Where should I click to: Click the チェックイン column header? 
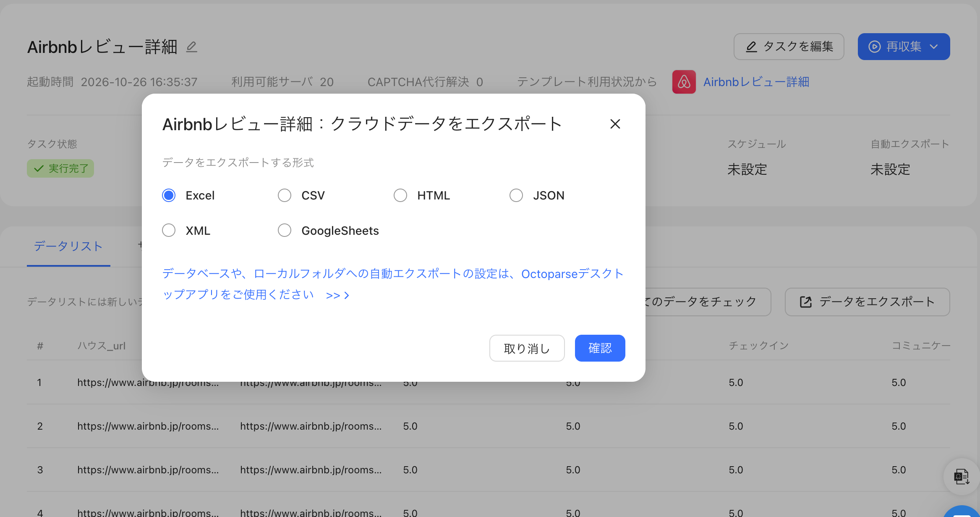click(x=758, y=346)
